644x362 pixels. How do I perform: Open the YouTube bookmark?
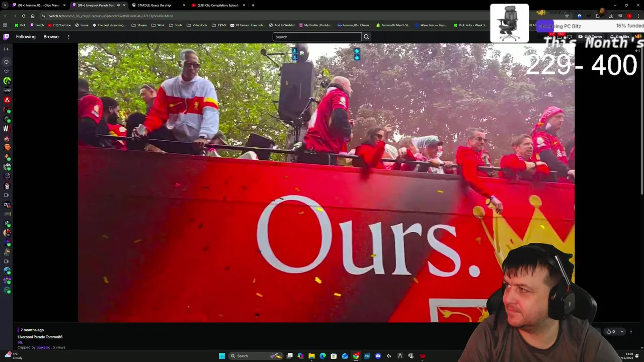point(59,25)
